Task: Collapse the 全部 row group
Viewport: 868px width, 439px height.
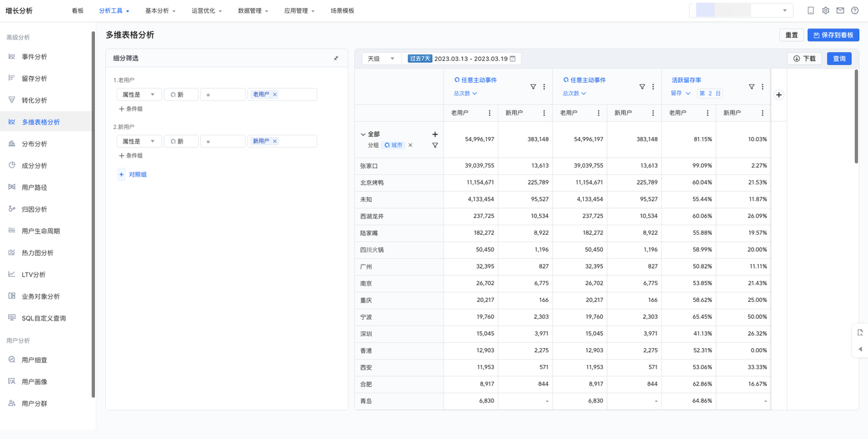Action: coord(363,134)
